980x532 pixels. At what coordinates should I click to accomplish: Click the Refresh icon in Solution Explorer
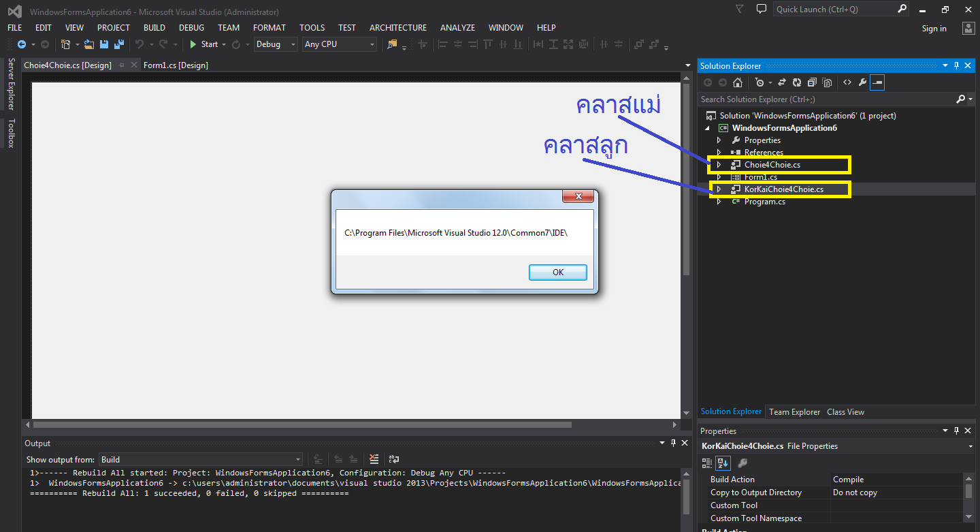pos(797,82)
